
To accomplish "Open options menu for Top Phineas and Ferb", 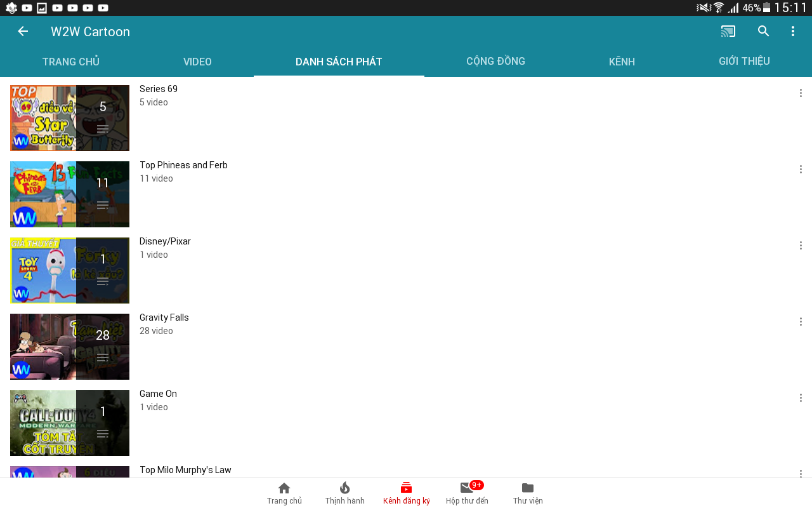I will pyautogui.click(x=801, y=170).
